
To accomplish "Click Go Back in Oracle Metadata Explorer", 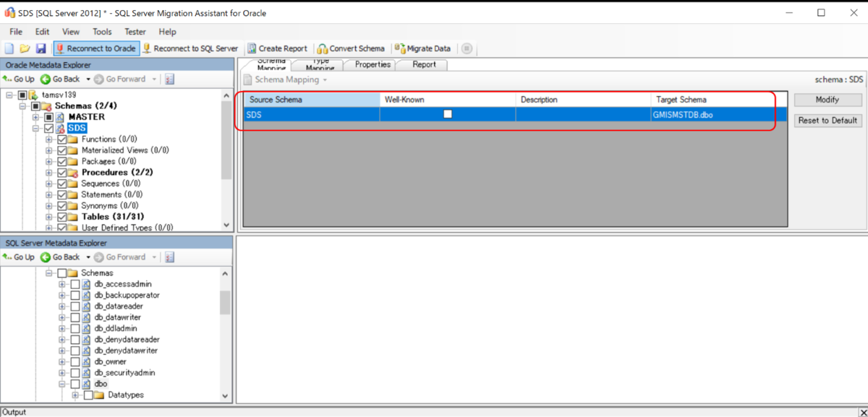I will click(x=61, y=79).
